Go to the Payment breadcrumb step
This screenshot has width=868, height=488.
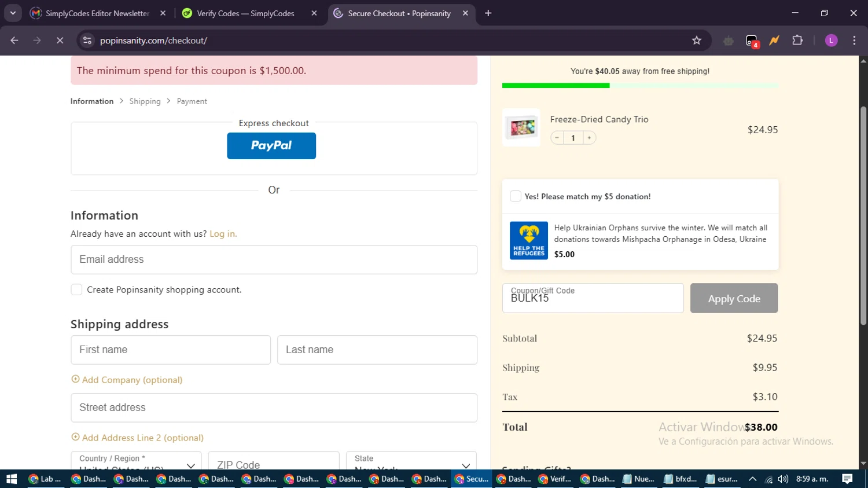coord(192,101)
